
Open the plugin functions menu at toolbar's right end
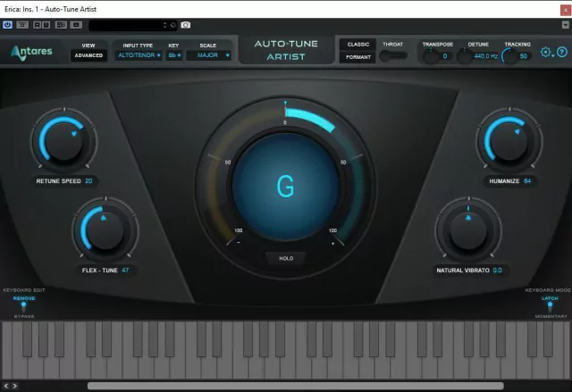click(x=566, y=25)
